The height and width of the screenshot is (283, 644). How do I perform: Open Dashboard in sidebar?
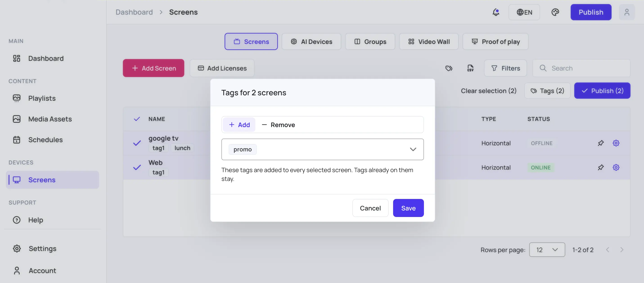point(52,58)
